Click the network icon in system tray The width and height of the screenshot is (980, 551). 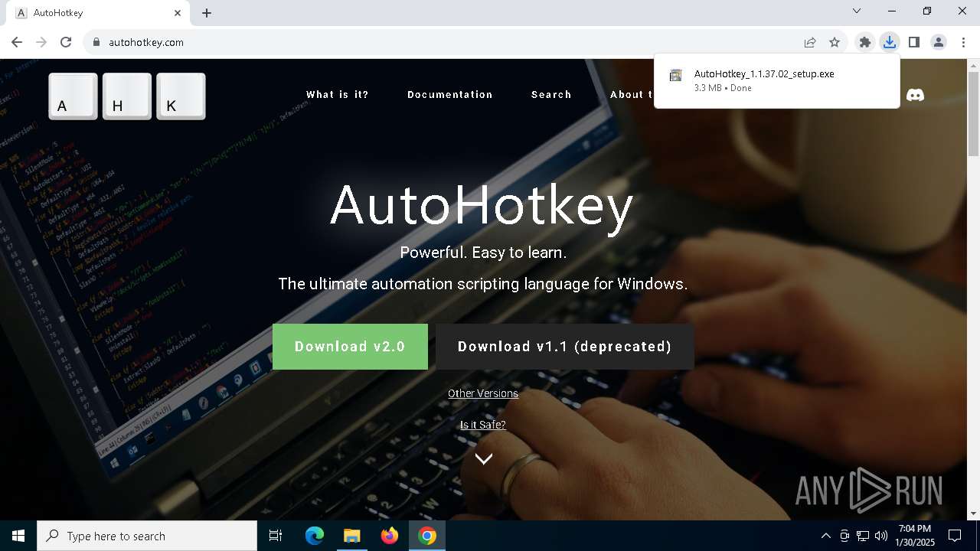tap(863, 536)
